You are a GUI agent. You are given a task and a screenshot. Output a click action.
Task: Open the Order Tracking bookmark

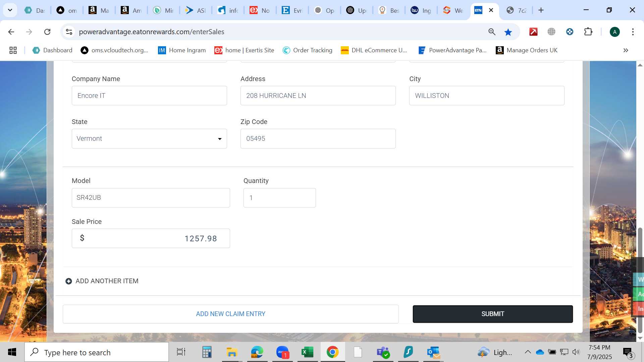pos(308,50)
